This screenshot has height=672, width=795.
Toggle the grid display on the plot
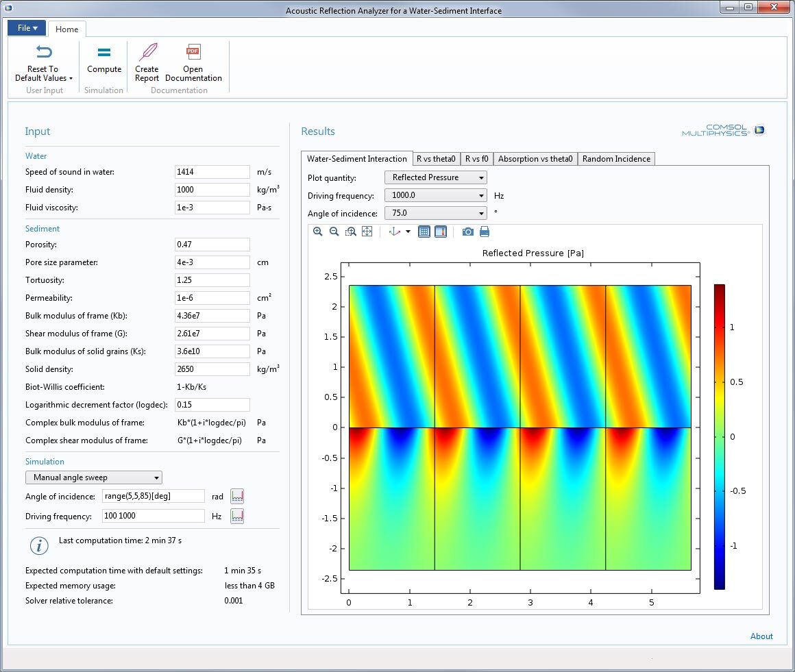[x=424, y=232]
